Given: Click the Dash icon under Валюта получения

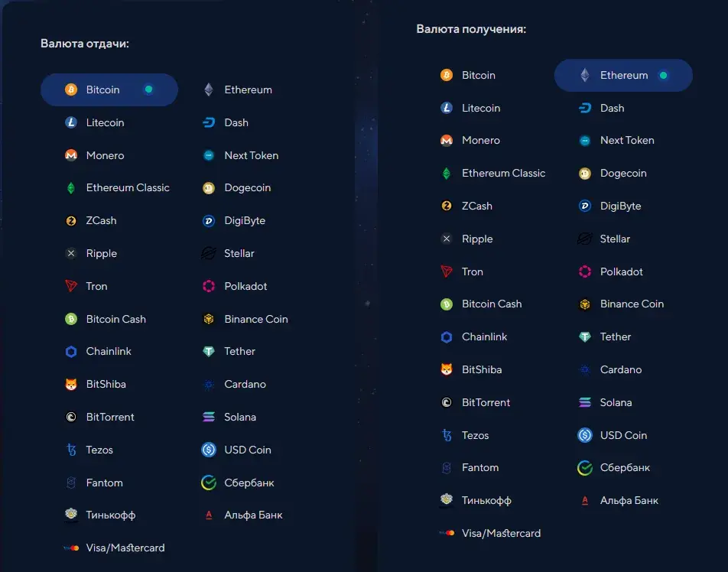Looking at the screenshot, I should 585,108.
